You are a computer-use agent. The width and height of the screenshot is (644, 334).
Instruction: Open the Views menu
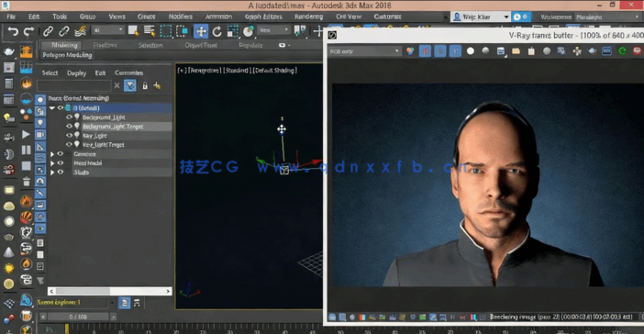117,17
